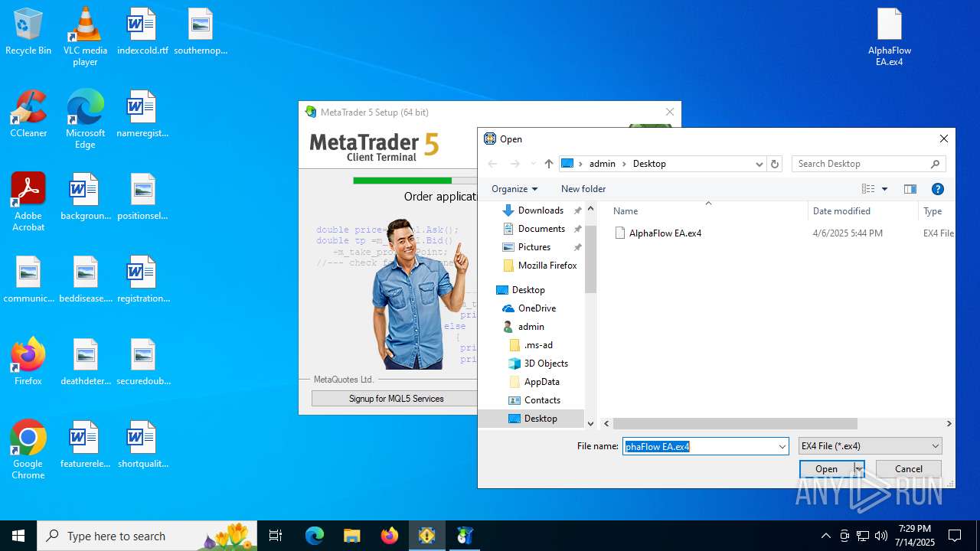
Task: Select Downloads in navigation pane
Action: pos(541,210)
